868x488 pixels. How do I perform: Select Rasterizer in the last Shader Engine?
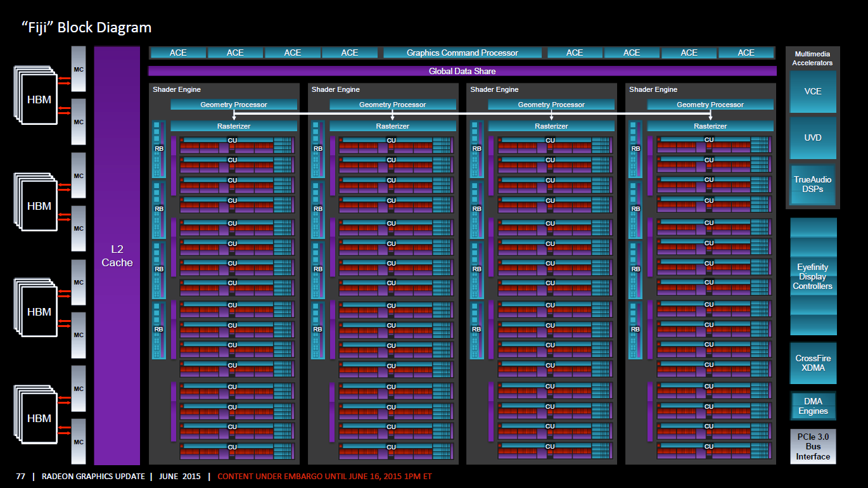(710, 126)
